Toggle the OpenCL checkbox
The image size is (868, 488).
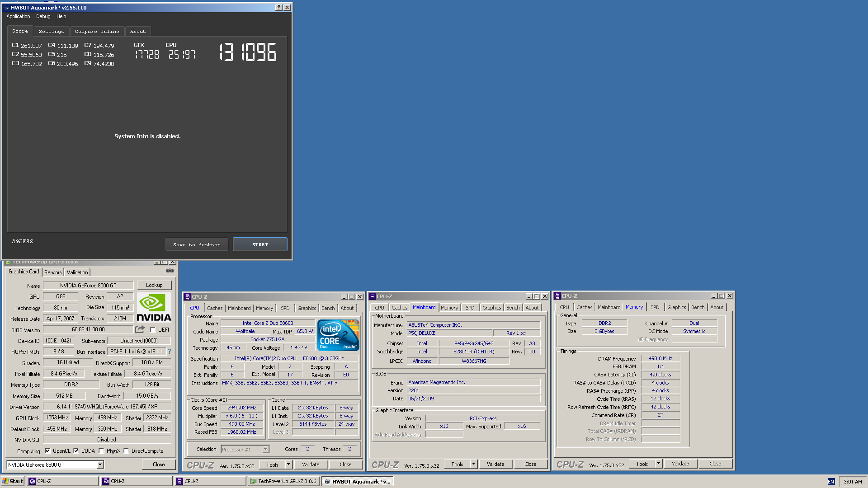(x=47, y=451)
